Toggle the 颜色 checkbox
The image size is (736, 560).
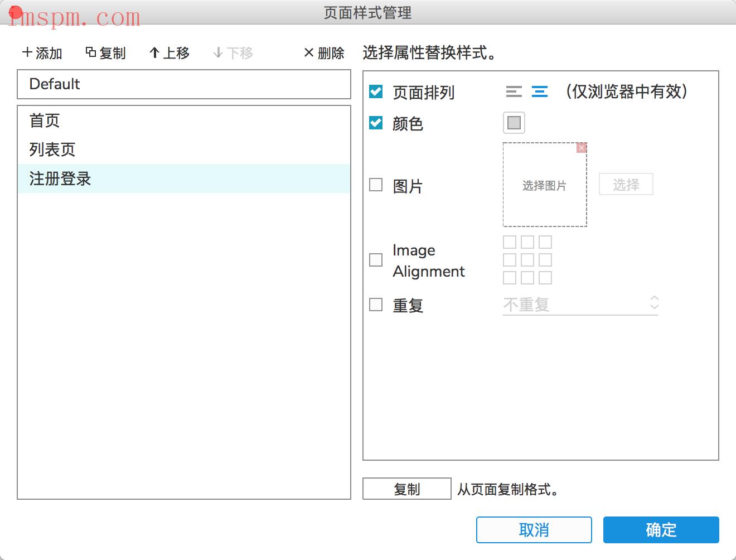[376, 123]
